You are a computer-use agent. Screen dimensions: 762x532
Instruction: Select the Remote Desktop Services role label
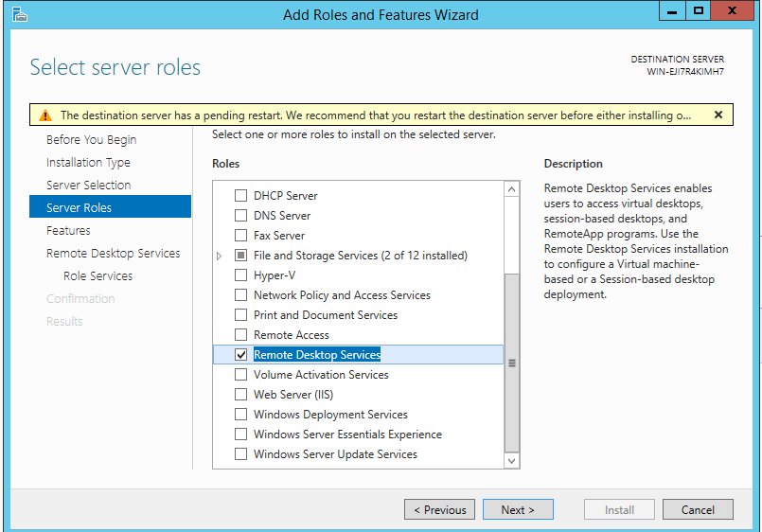pos(317,355)
